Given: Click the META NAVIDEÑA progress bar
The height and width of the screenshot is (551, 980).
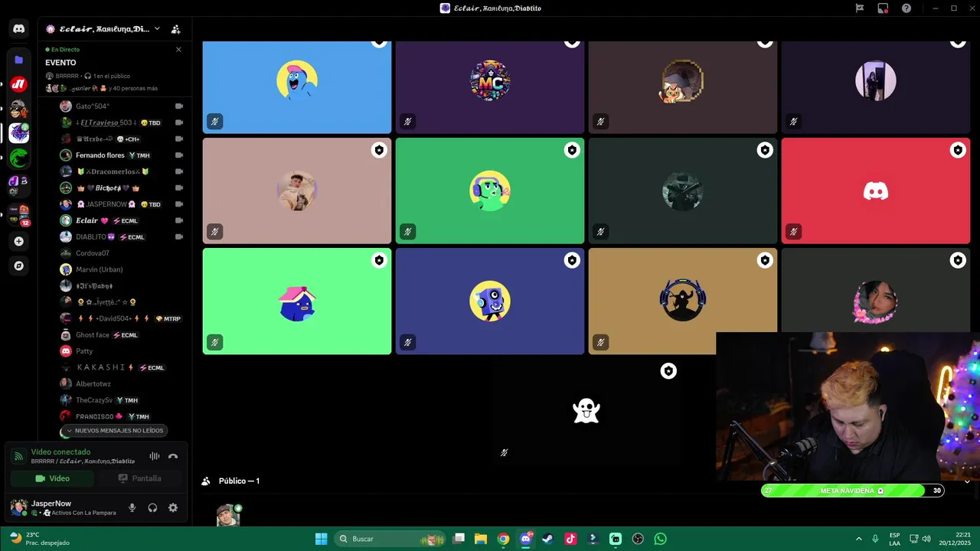Looking at the screenshot, I should (852, 491).
